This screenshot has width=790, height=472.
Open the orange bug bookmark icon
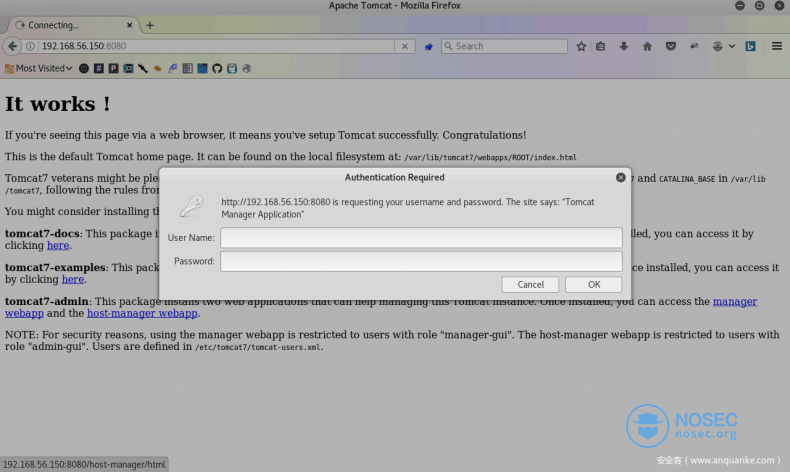158,69
